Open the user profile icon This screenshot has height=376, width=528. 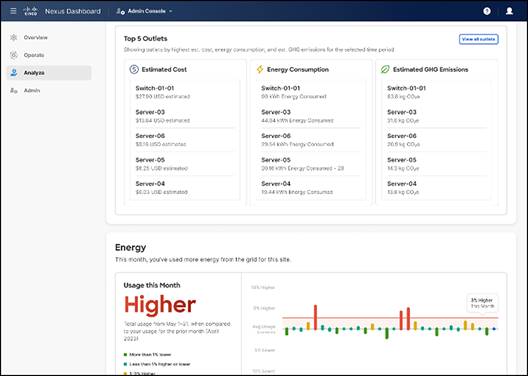(x=509, y=11)
